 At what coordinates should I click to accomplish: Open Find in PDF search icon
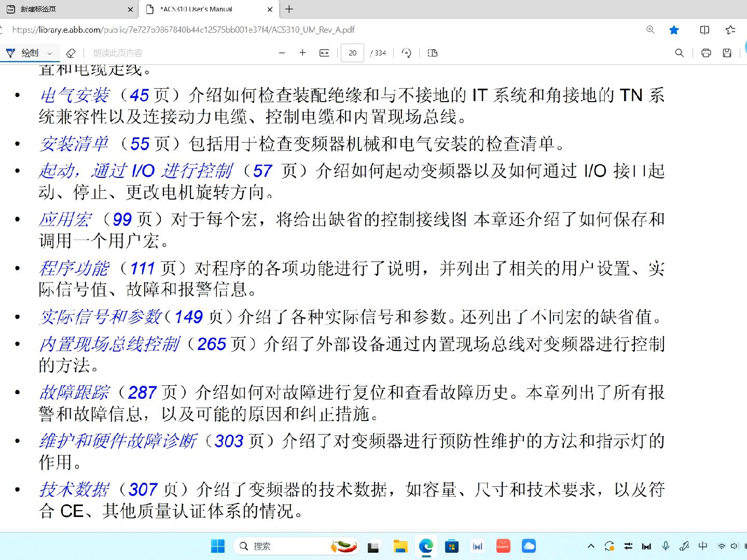[679, 53]
